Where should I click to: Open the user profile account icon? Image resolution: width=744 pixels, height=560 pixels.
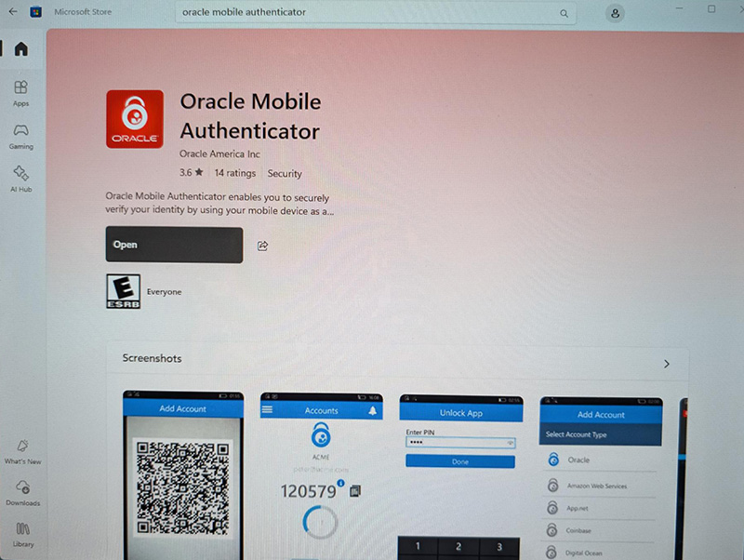tap(615, 13)
